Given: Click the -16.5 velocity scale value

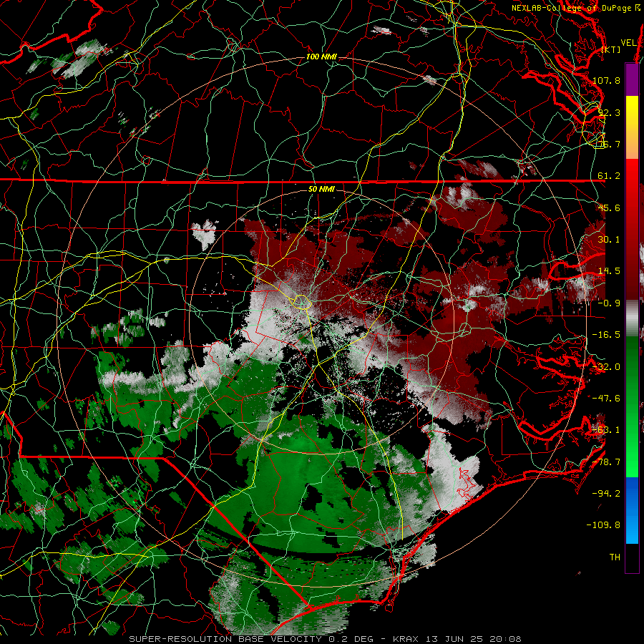Looking at the screenshot, I should [x=606, y=335].
